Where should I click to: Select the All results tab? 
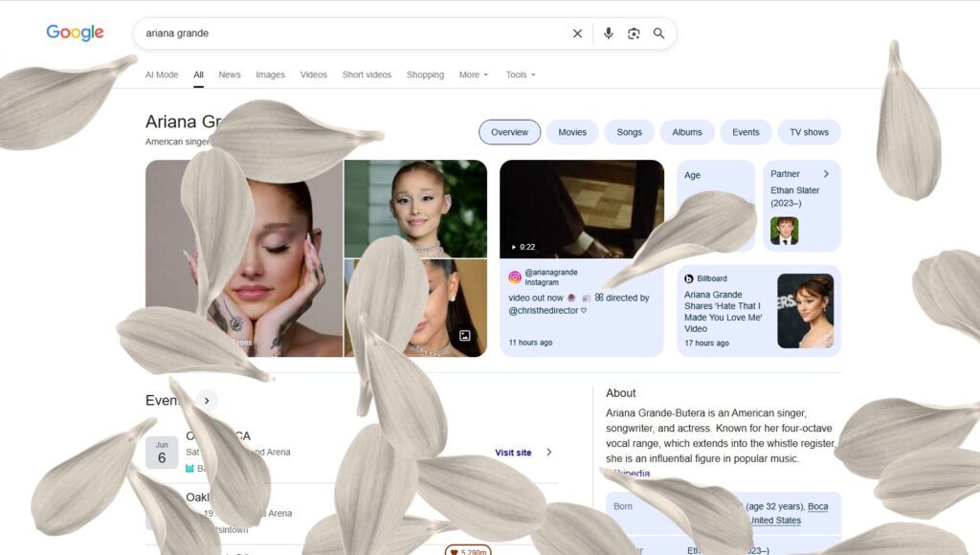(198, 75)
